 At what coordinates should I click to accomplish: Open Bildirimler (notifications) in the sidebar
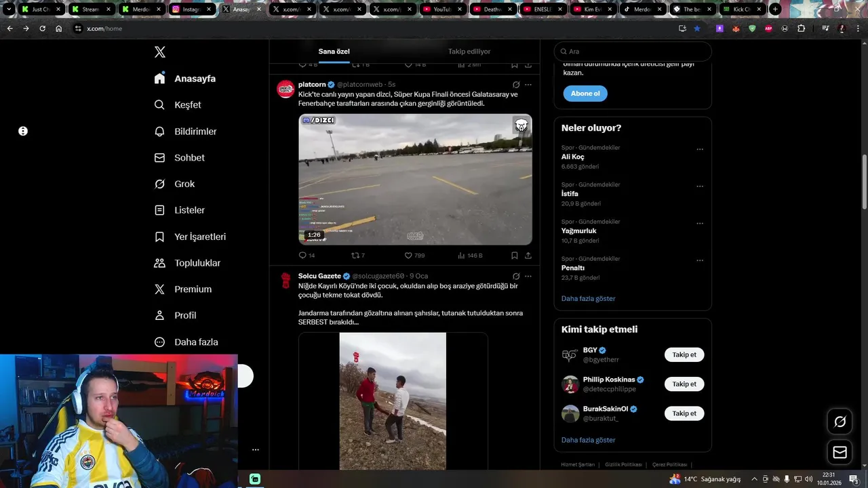pos(186,131)
